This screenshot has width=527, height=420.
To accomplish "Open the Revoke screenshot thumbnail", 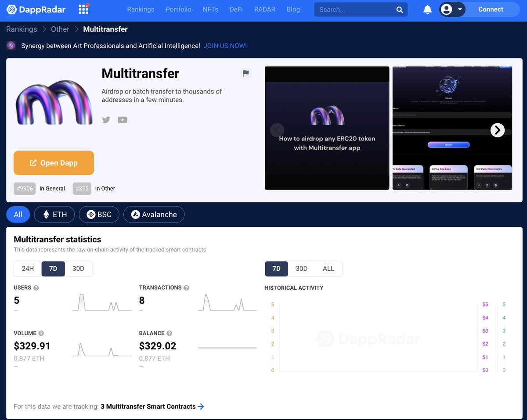I will click(452, 128).
